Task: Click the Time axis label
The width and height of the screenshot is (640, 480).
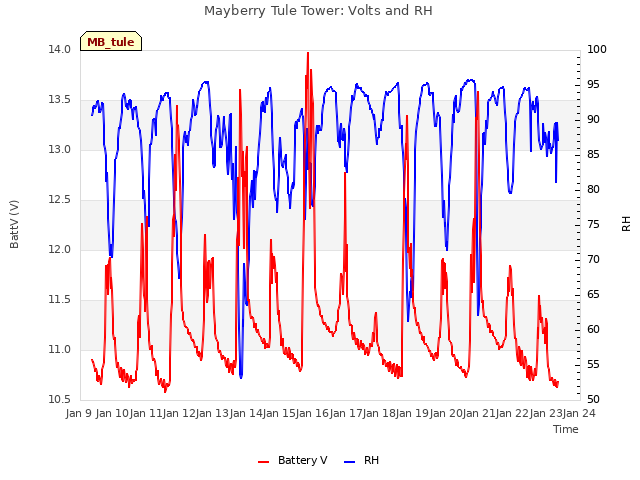Action: (566, 429)
